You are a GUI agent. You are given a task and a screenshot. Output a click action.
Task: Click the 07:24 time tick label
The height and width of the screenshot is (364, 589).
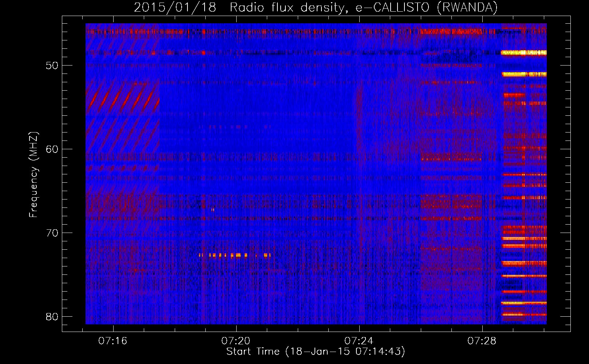[x=359, y=341]
